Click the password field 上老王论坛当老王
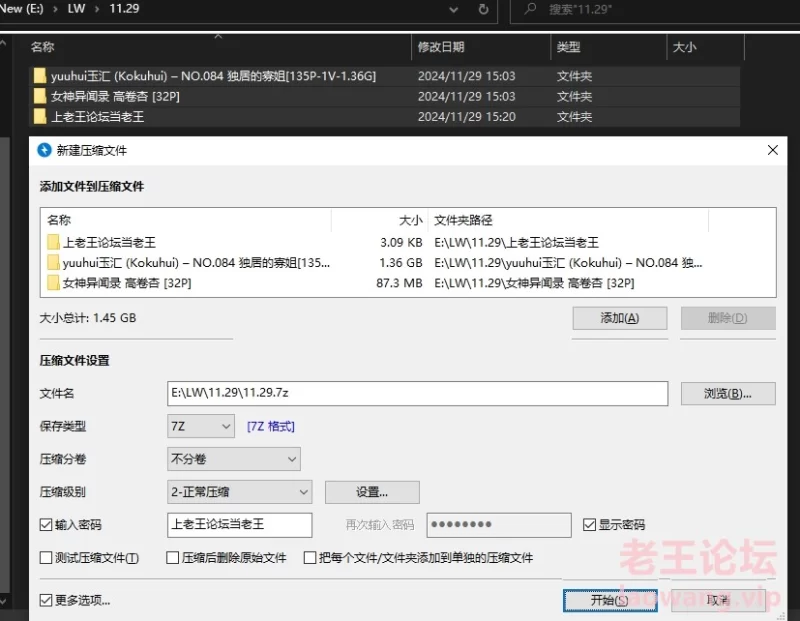Image resolution: width=800 pixels, height=621 pixels. [x=239, y=525]
